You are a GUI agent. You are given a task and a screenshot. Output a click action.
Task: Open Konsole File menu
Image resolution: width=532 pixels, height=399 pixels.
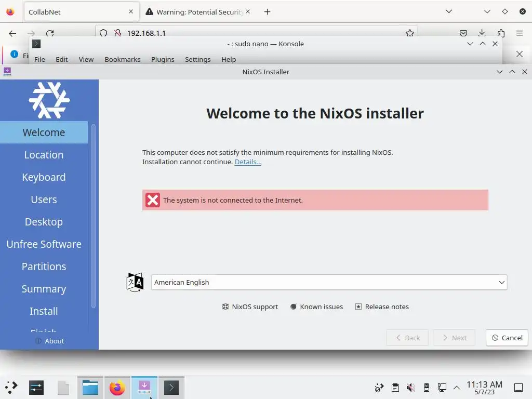pos(39,59)
